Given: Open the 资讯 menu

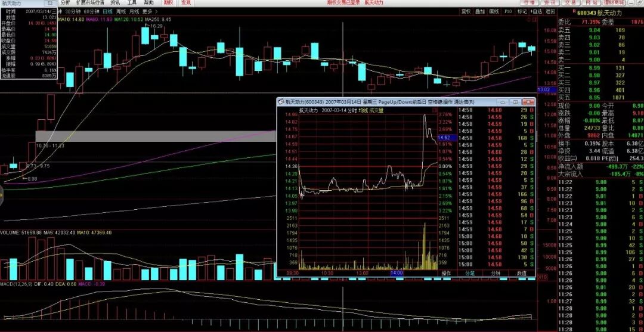Looking at the screenshot, I should tap(116, 2).
